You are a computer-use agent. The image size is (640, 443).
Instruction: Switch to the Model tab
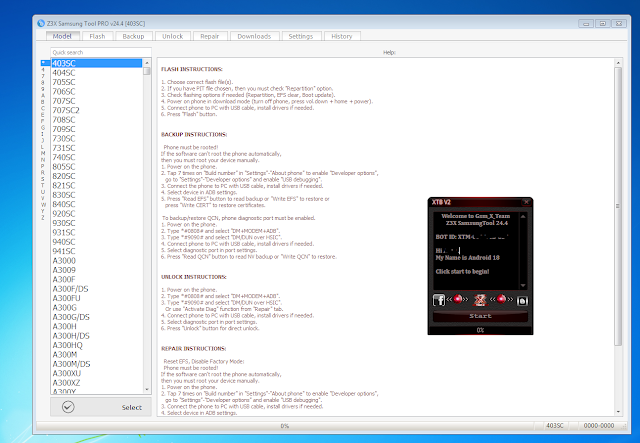62,36
